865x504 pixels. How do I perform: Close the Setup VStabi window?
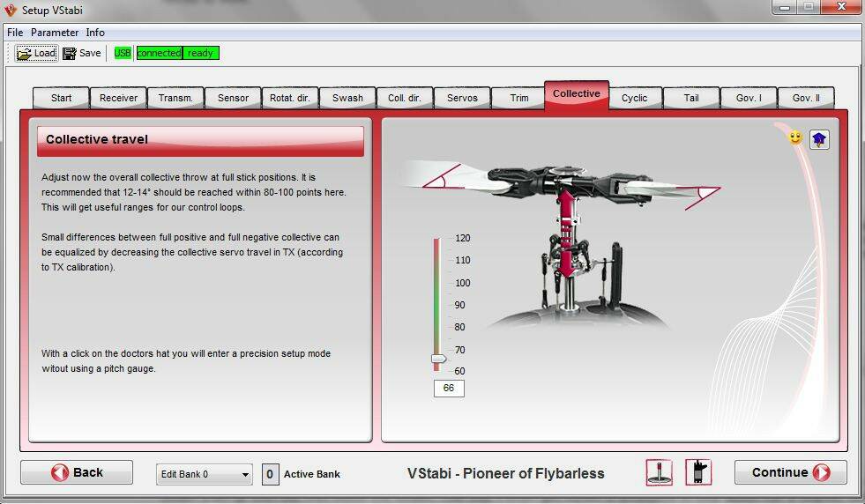841,7
